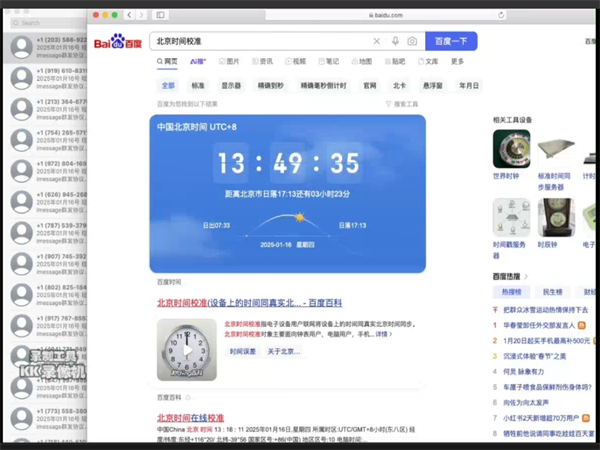Click the search field containing 北京时间校准
Image resolution: width=600 pixels, height=450 pixels.
coord(260,41)
